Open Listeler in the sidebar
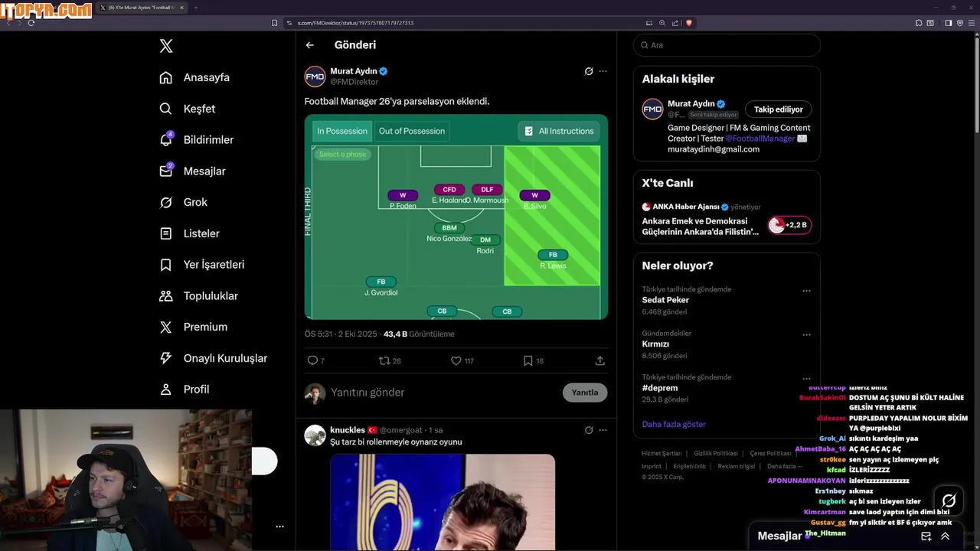 (x=189, y=233)
